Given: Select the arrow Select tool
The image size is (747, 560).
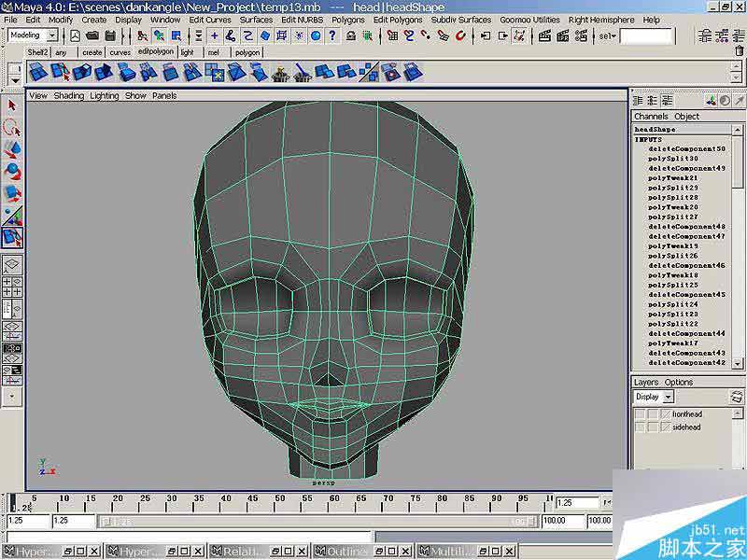Looking at the screenshot, I should click(x=12, y=105).
